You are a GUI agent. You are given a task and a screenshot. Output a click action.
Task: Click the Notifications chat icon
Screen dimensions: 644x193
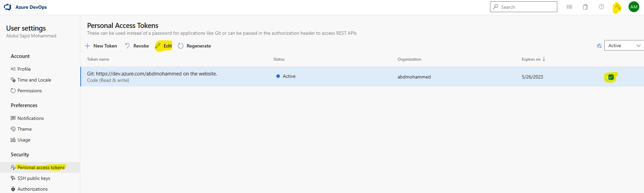(x=13, y=118)
